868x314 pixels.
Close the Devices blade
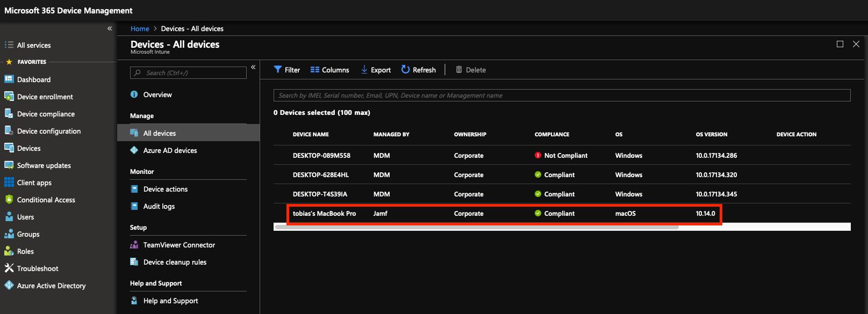[x=856, y=44]
